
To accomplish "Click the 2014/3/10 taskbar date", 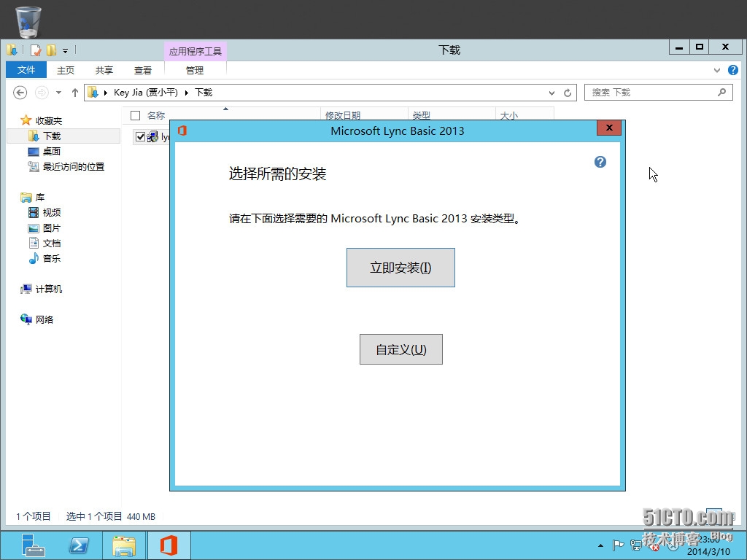I will [708, 551].
